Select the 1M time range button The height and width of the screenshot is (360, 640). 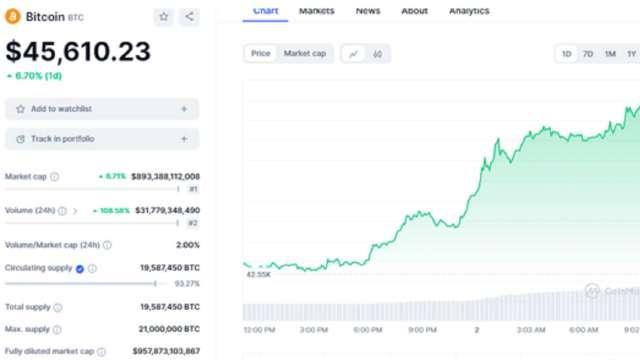click(610, 54)
